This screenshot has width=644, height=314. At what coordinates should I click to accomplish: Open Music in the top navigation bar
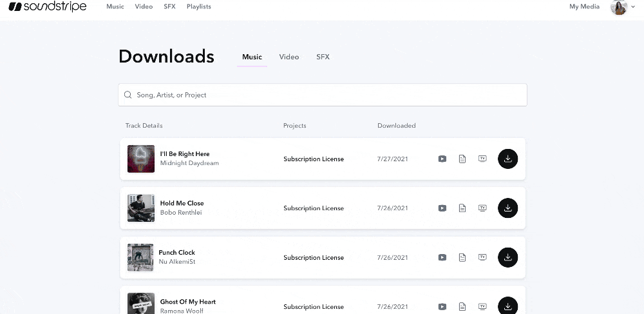pyautogui.click(x=115, y=6)
